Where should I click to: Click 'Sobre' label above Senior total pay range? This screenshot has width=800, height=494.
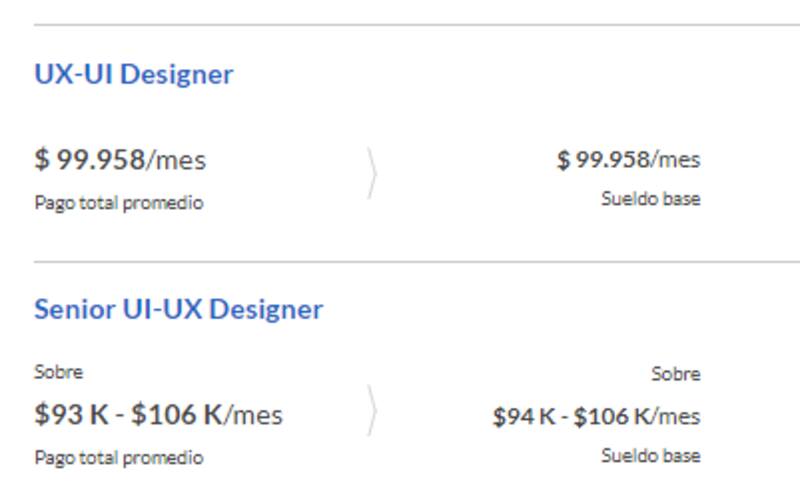tap(58, 372)
